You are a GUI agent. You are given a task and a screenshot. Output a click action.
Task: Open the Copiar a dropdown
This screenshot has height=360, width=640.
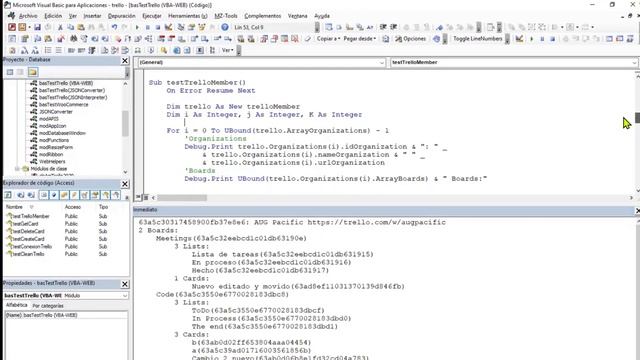point(328,39)
